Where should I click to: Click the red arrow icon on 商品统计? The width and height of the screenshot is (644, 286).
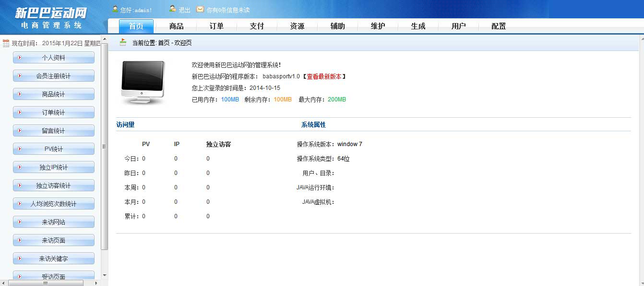pyautogui.click(x=20, y=94)
